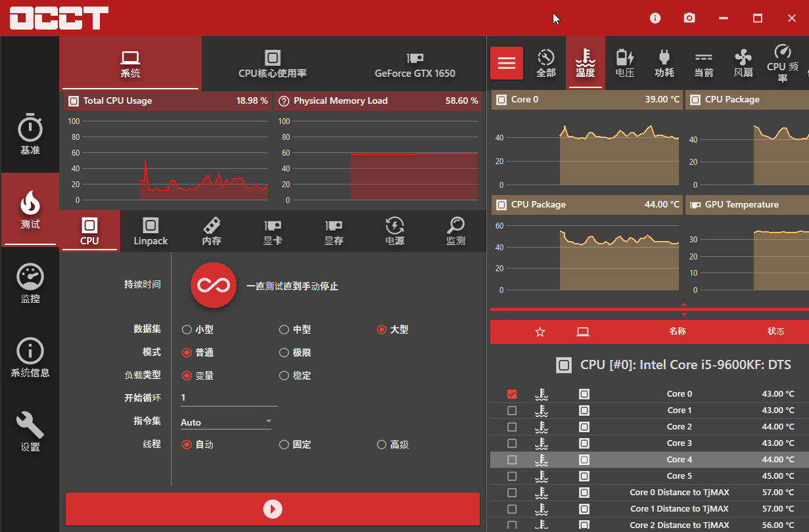The image size is (809, 532).
Task: Open the 测试 test sidebar section
Action: (30, 210)
